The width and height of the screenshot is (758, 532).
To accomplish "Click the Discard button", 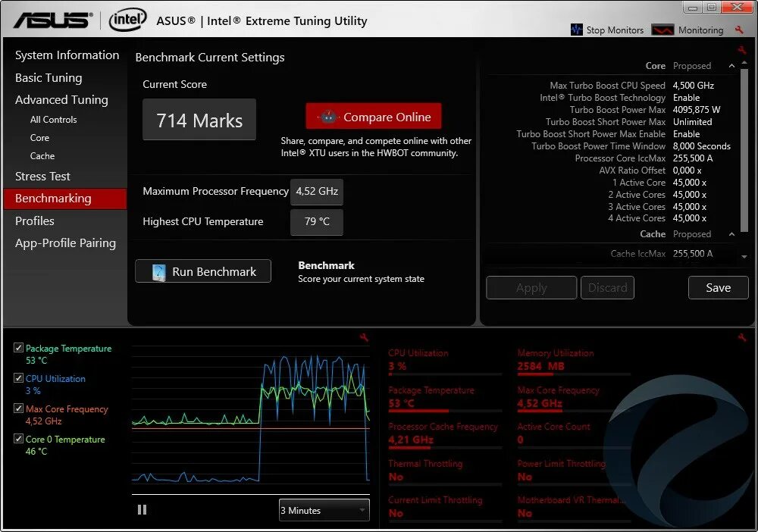I will 607,288.
